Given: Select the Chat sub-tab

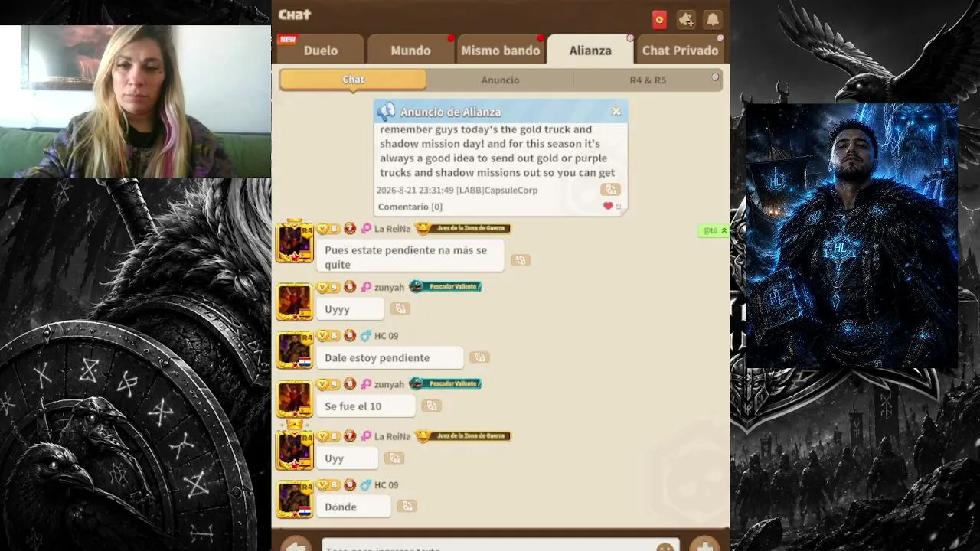Looking at the screenshot, I should 353,80.
